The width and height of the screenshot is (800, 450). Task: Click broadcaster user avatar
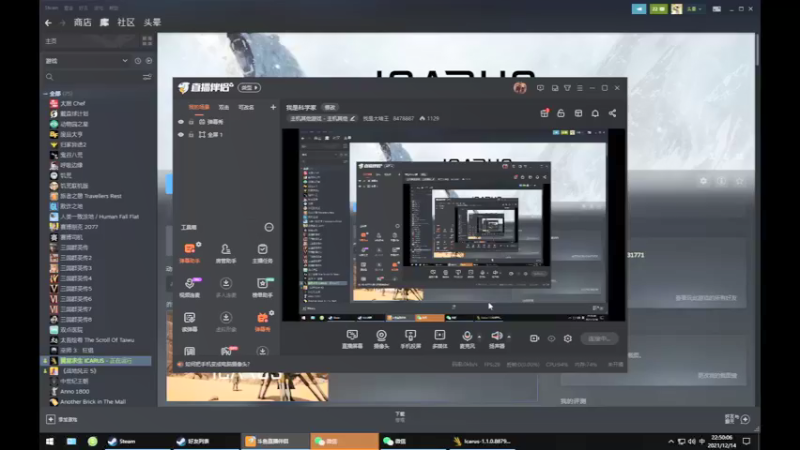520,88
